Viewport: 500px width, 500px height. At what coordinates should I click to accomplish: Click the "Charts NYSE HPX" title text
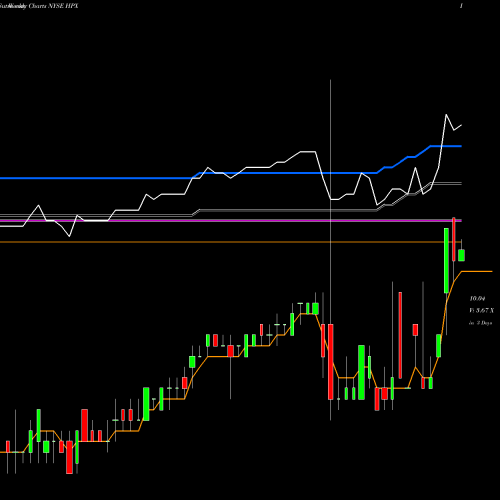click(x=53, y=6)
